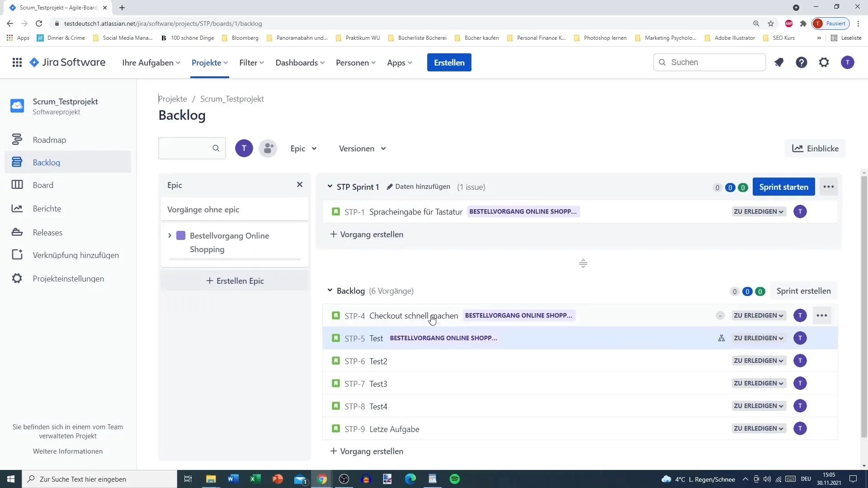Screen dimensions: 868x488
Task: Filter by user T avatar above backlog
Action: coord(244,148)
